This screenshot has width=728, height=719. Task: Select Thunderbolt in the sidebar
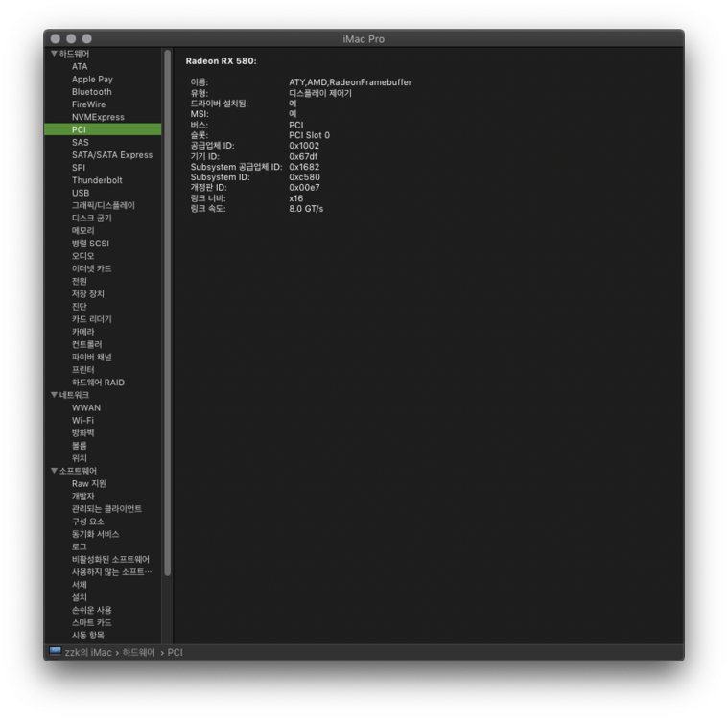tap(97, 180)
